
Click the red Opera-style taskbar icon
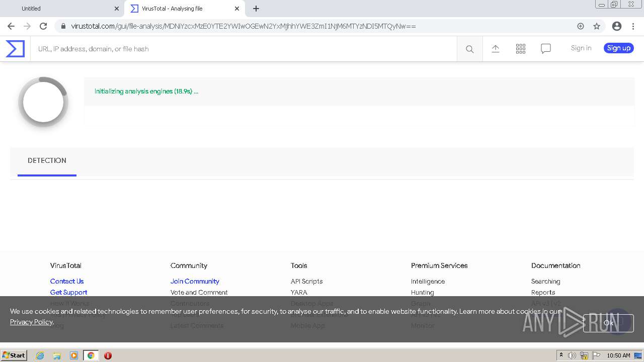(x=108, y=355)
